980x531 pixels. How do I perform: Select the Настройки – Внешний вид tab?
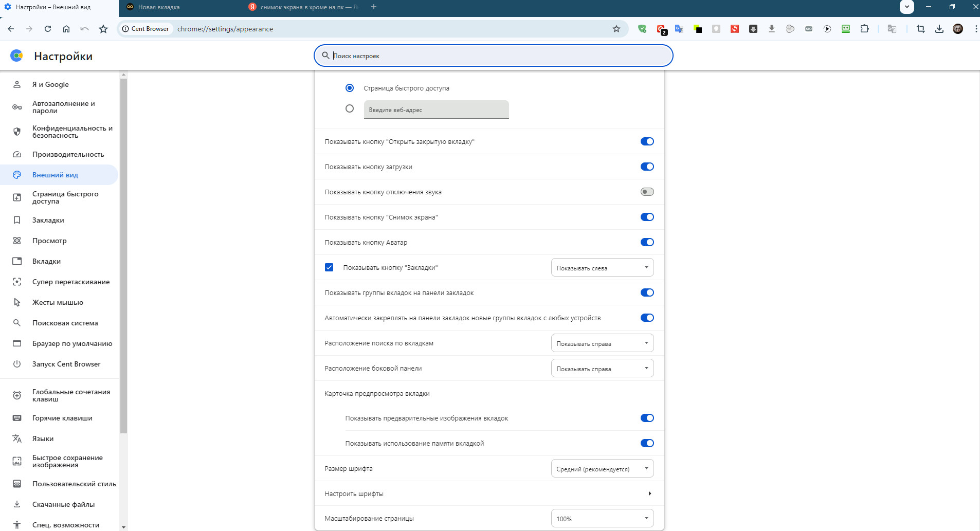coord(59,7)
